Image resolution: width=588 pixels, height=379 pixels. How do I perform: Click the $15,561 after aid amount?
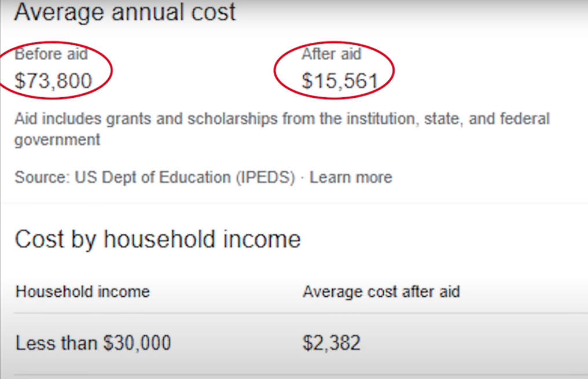[x=340, y=81]
